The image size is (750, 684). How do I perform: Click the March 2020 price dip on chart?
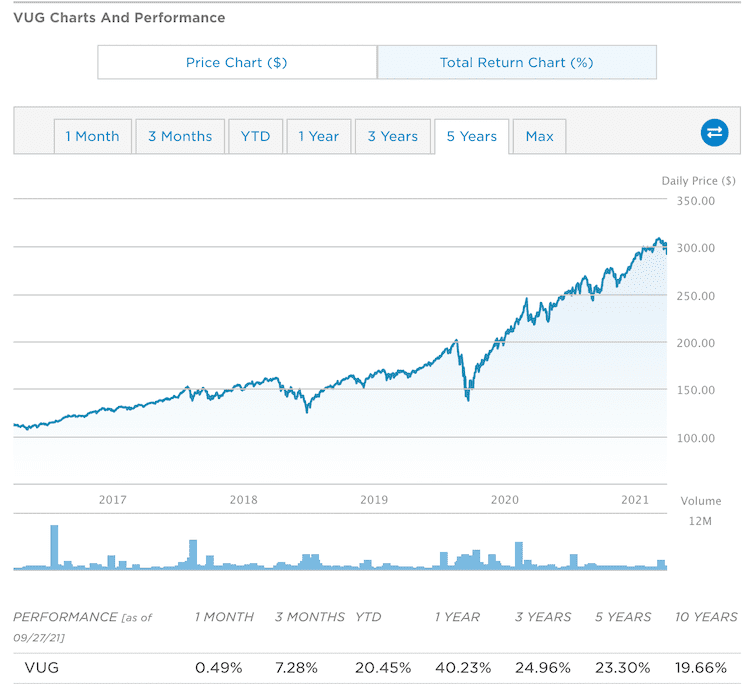[x=467, y=395]
